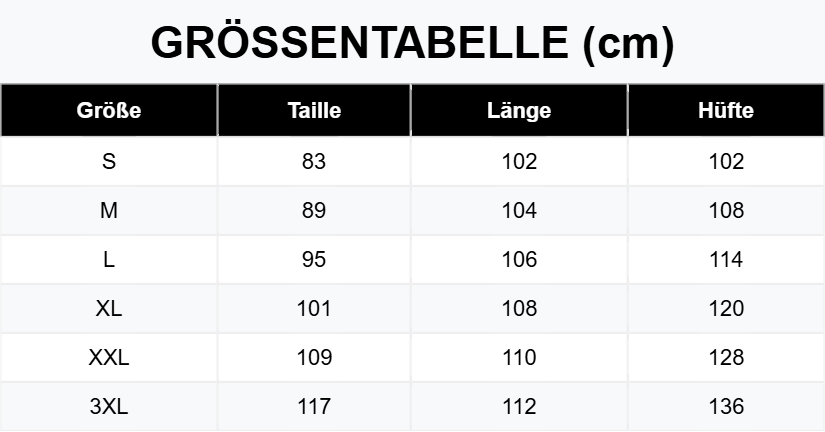Image resolution: width=825 pixels, height=432 pixels.
Task: Select Hüfte value 136 for 3XL
Action: coord(726,406)
